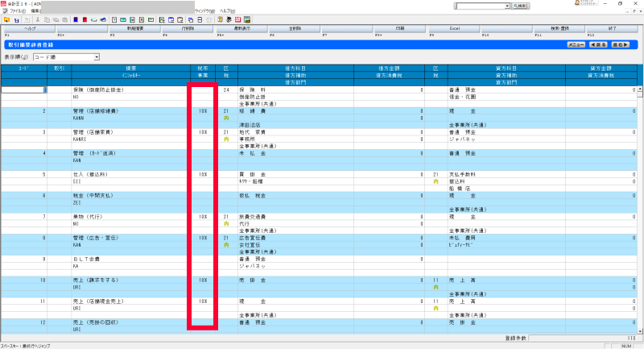
Task: Click the blue book toolbar icon
Action: click(75, 18)
